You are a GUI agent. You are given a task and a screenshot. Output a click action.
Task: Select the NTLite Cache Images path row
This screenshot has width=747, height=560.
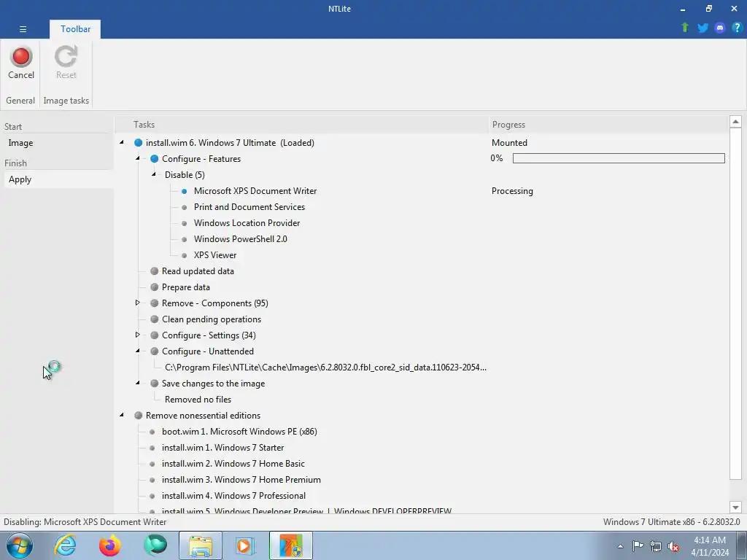(x=325, y=367)
